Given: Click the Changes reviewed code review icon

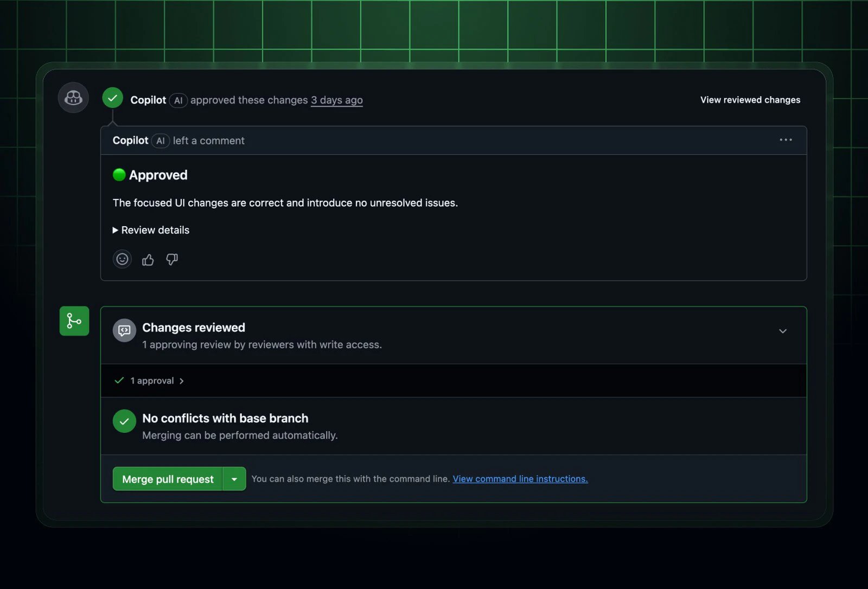Looking at the screenshot, I should tap(124, 330).
